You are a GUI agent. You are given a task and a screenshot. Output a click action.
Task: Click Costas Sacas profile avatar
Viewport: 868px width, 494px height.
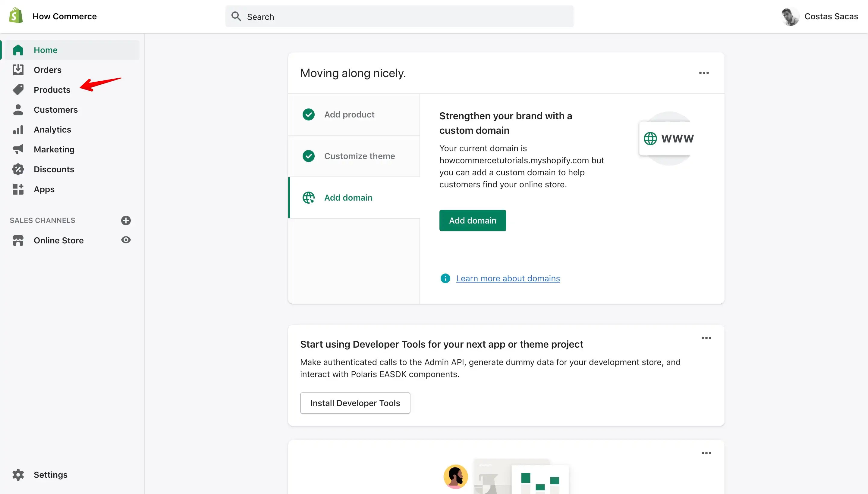tap(790, 16)
